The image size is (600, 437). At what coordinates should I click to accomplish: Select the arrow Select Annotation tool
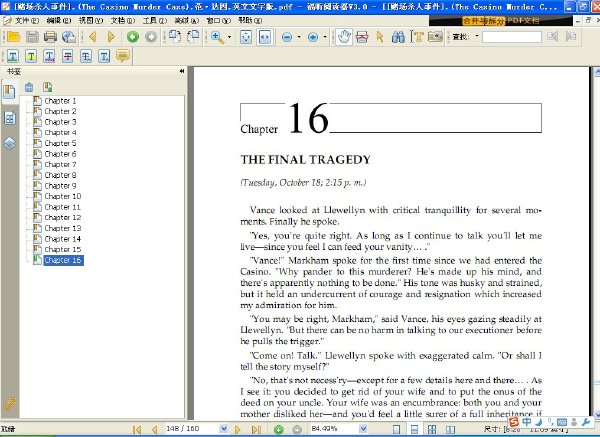380,37
